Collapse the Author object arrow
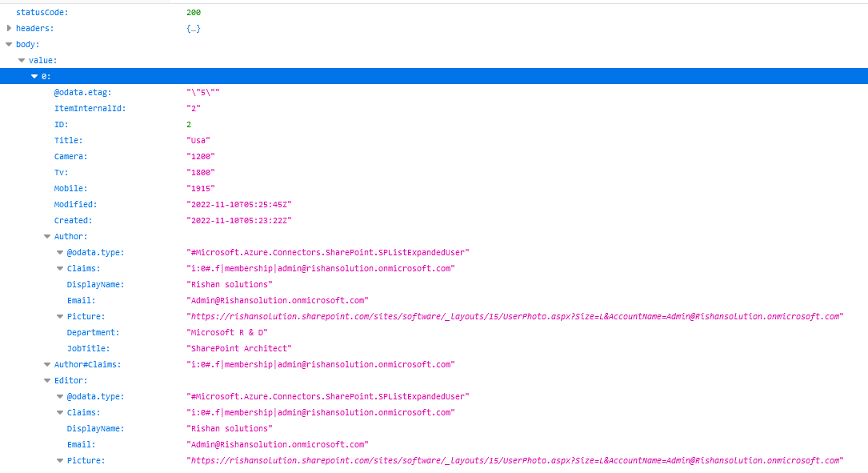 coord(47,236)
